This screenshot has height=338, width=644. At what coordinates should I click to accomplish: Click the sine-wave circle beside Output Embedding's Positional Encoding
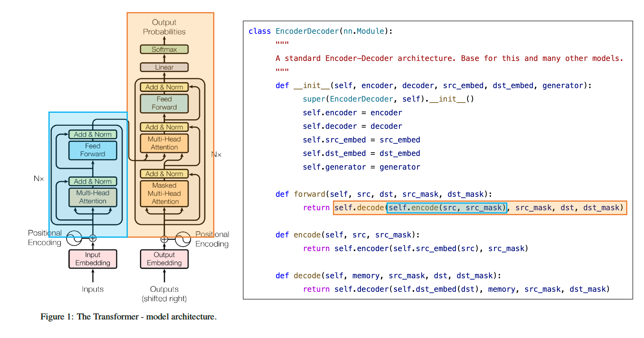tap(183, 239)
